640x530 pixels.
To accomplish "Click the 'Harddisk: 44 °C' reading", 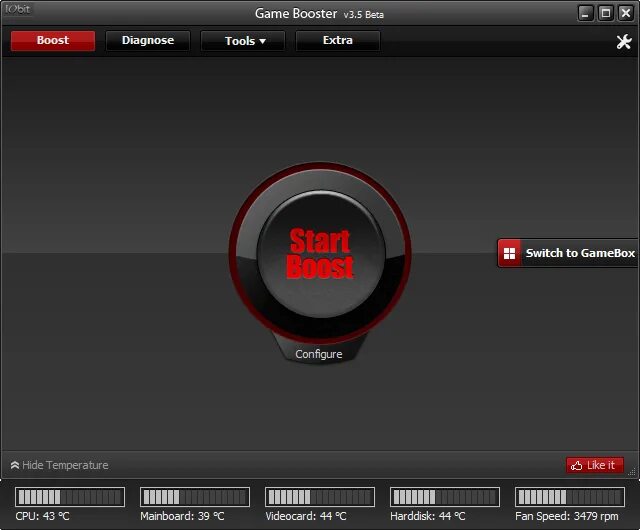I will (x=428, y=516).
